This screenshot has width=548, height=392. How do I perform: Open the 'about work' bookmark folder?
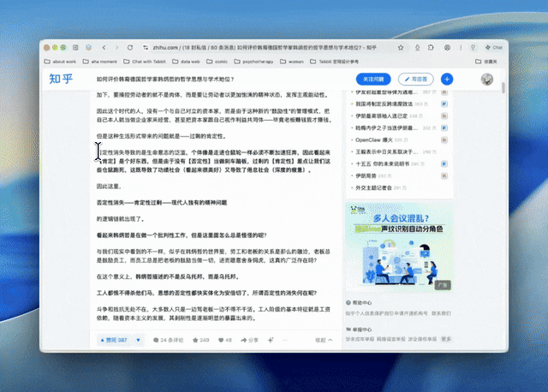coord(60,62)
